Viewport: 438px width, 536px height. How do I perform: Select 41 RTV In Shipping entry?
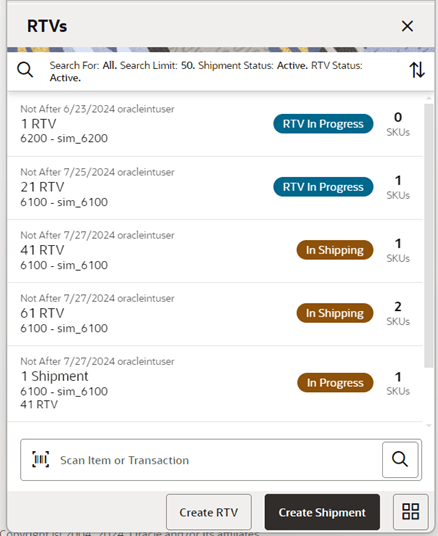pyautogui.click(x=215, y=251)
